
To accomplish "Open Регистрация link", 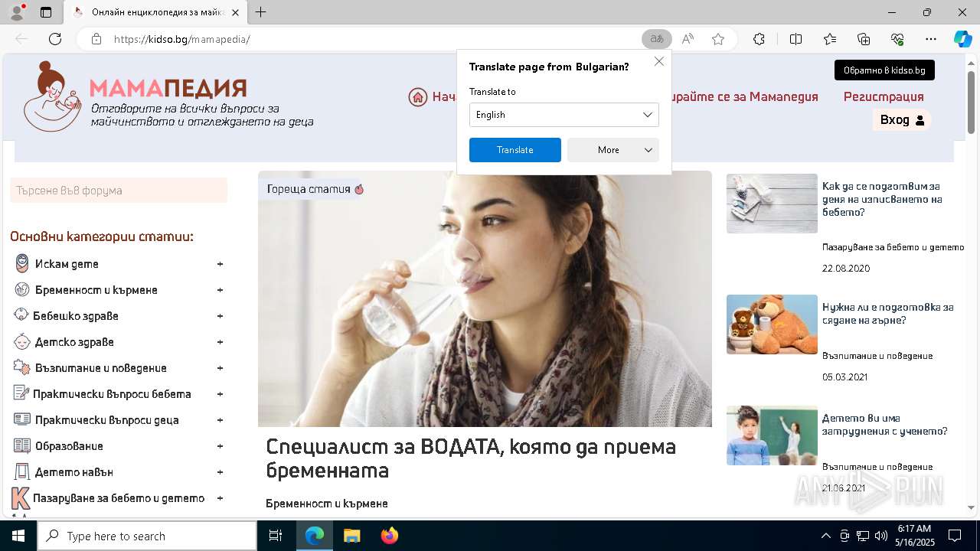I will [884, 97].
